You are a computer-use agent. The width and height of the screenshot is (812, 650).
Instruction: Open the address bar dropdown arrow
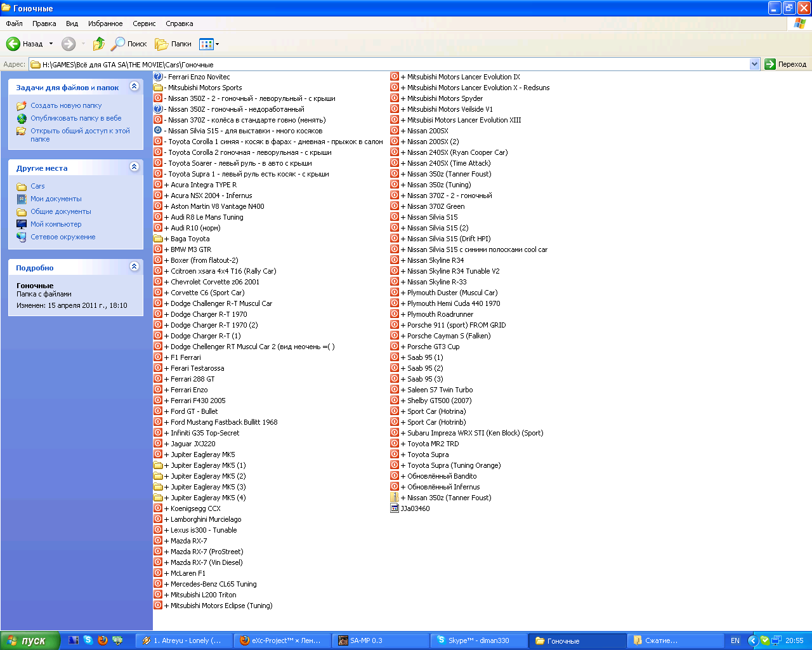pos(754,64)
